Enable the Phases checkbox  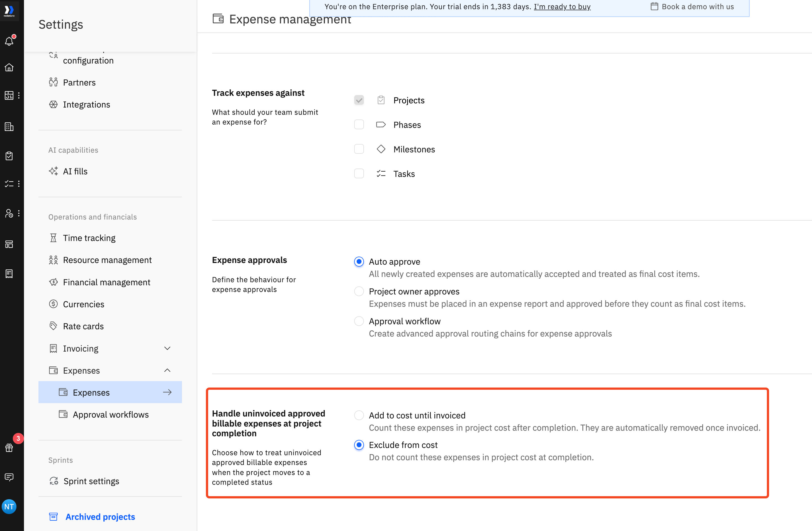coord(359,125)
